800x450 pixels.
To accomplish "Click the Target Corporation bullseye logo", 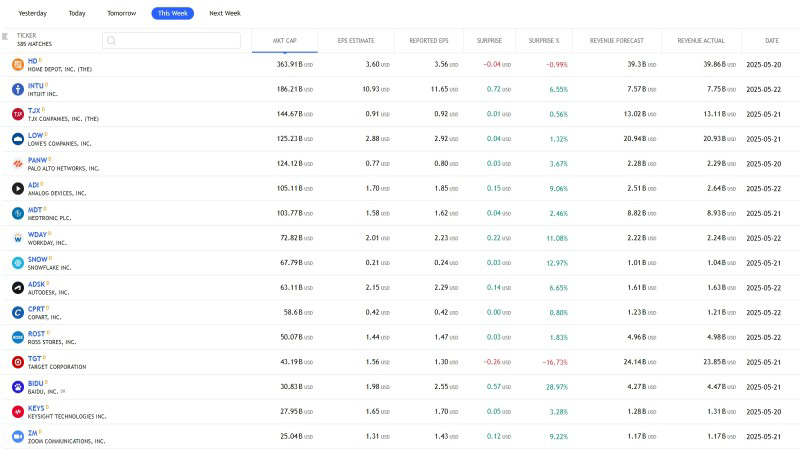I will coord(18,361).
